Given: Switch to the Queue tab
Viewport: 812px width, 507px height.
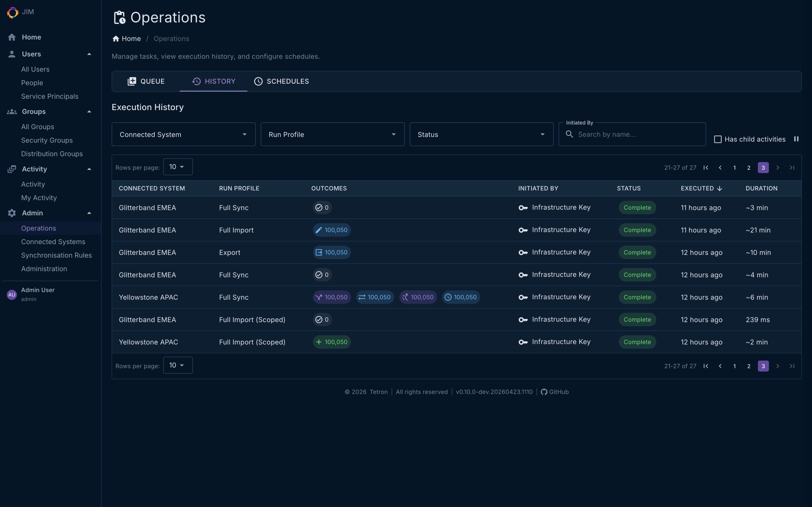Looking at the screenshot, I should pos(146,81).
